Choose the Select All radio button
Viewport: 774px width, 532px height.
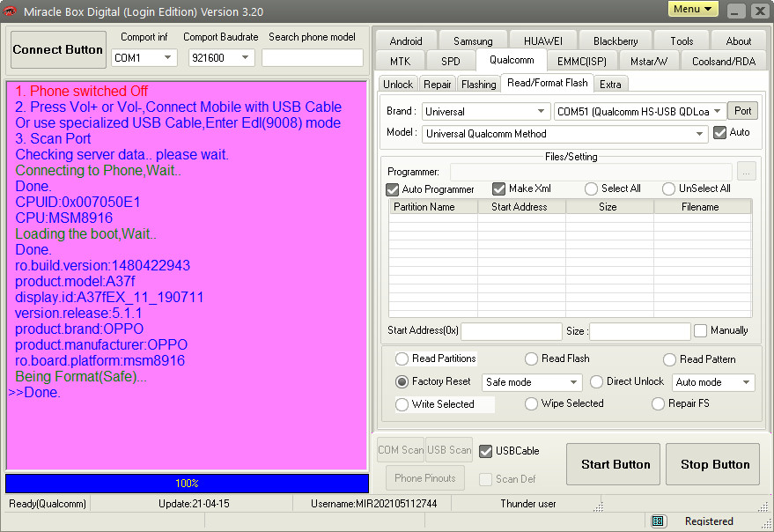pos(591,188)
